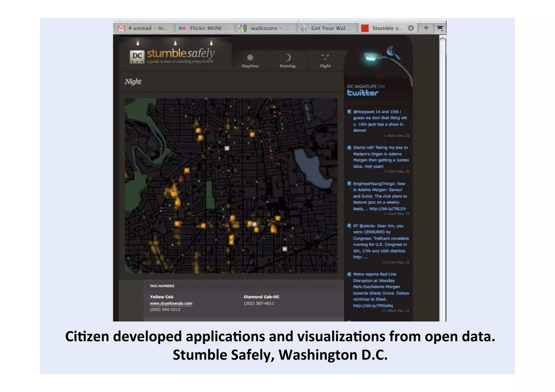Image resolution: width=555 pixels, height=392 pixels.
Task: Click the Diamond Cab-DC phone number (202) 387-4011
Action: coord(259,303)
